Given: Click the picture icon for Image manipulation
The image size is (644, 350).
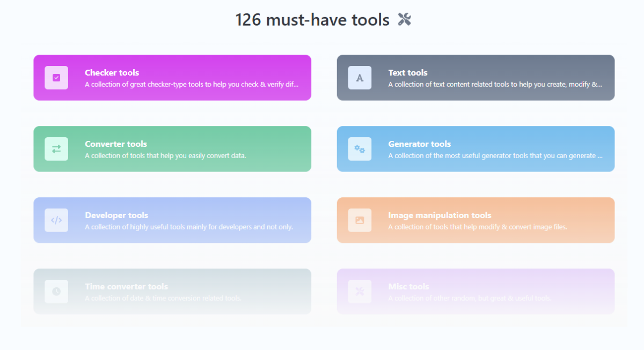Looking at the screenshot, I should pyautogui.click(x=360, y=220).
